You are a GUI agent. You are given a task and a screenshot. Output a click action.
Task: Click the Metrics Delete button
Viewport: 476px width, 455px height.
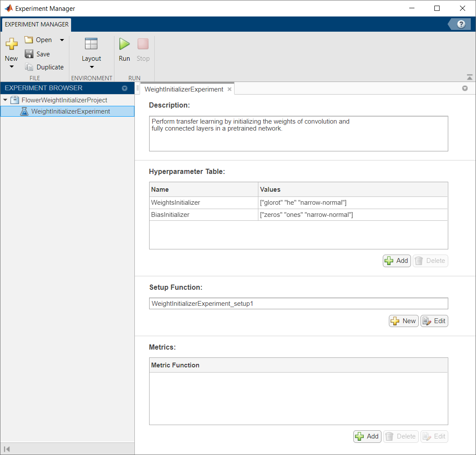(x=401, y=436)
